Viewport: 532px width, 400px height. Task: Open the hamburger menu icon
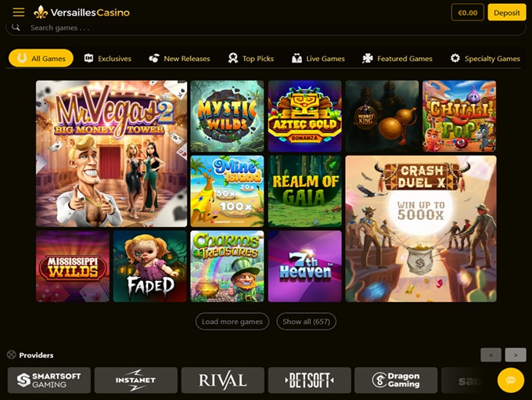[x=19, y=13]
